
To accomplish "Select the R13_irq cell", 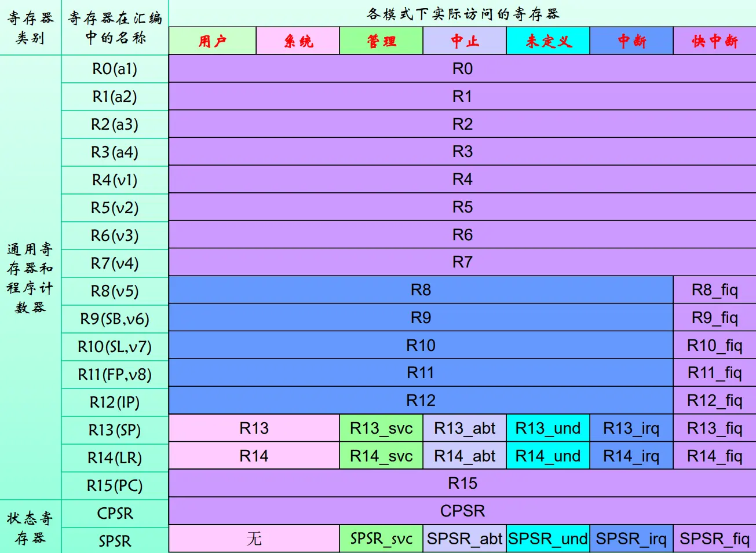I will pyautogui.click(x=631, y=428).
